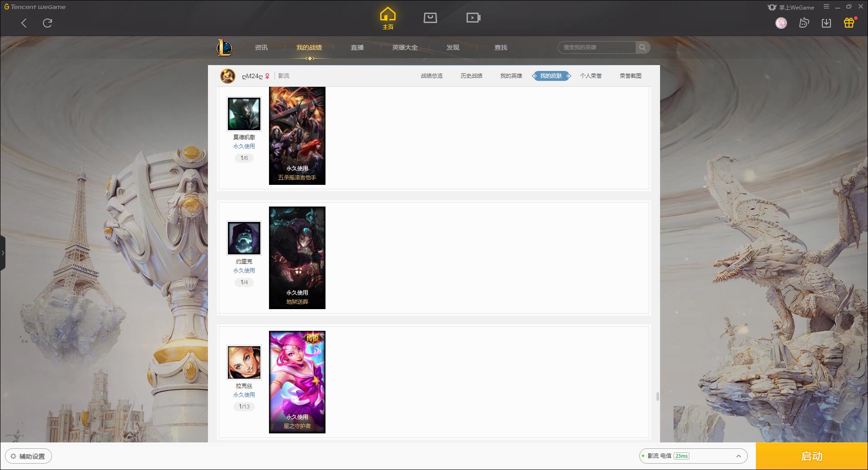Click the 约里克 champion name
868x470 pixels.
click(244, 262)
